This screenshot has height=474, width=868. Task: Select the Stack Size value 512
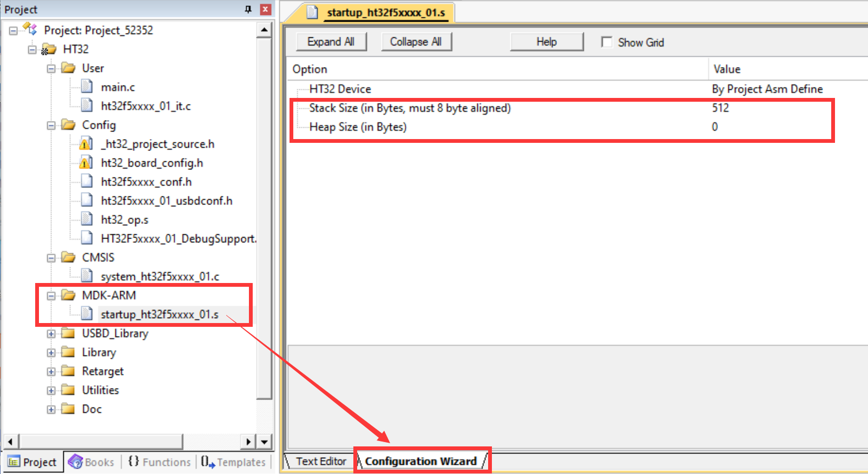[720, 108]
